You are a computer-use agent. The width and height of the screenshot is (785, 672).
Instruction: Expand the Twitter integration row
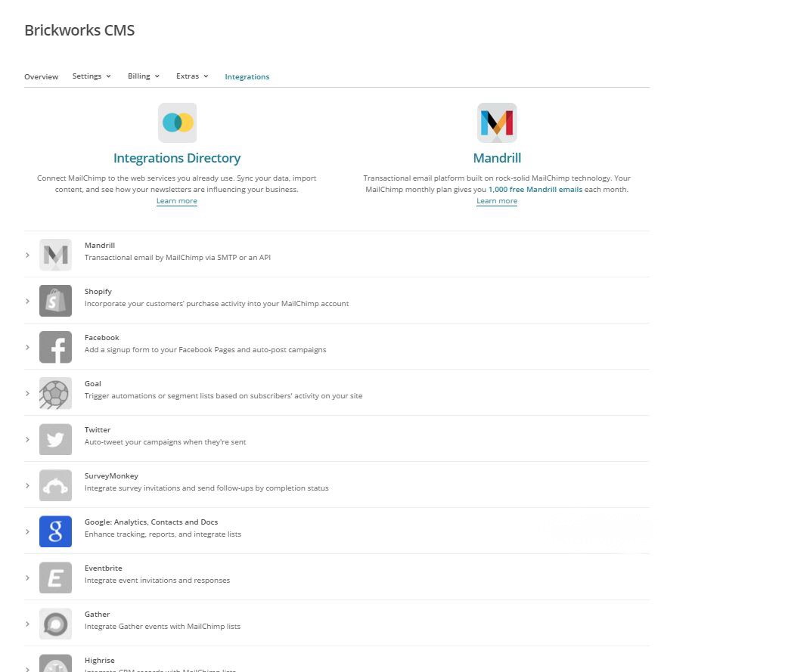click(27, 439)
